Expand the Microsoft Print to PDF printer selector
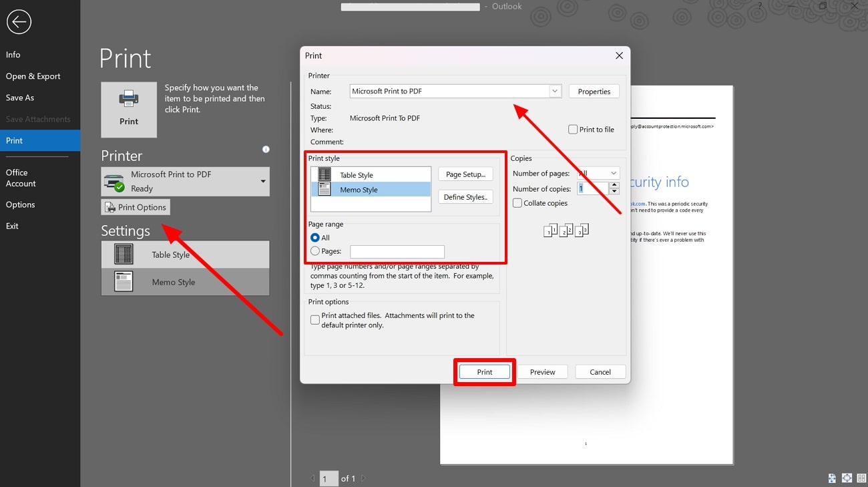This screenshot has width=868, height=487. 186,181
